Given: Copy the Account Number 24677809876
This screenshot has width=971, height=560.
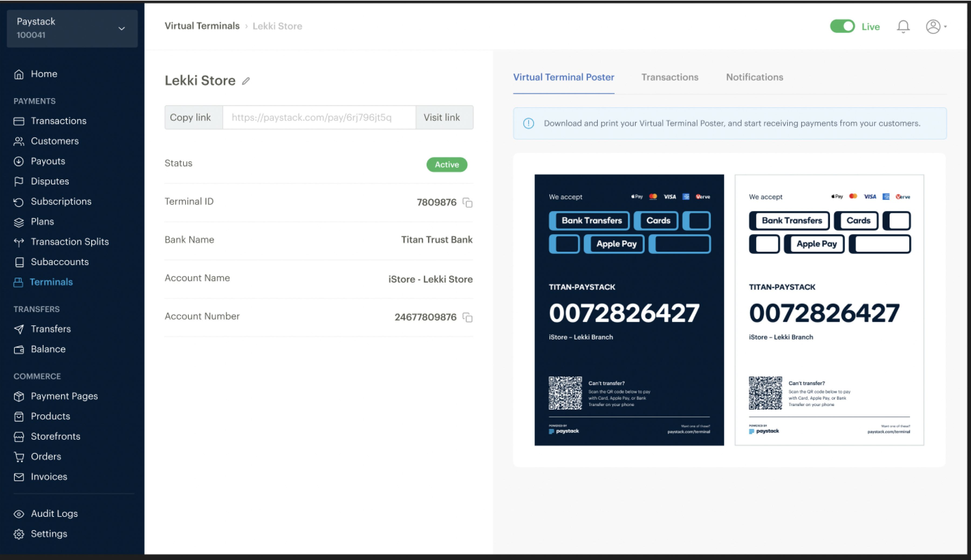Looking at the screenshot, I should [467, 317].
